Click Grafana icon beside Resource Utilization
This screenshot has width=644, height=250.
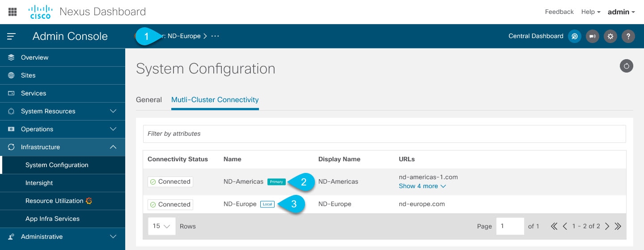pos(89,201)
